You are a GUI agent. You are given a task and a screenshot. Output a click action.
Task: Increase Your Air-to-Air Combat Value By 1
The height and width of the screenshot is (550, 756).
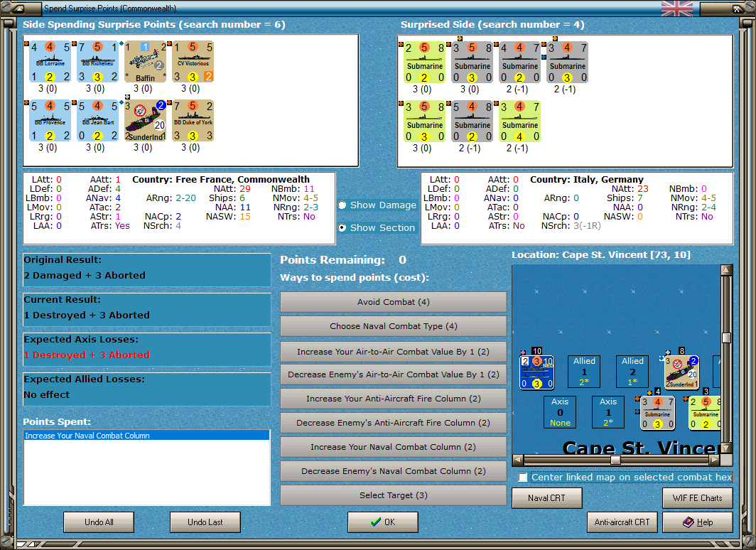(x=394, y=352)
